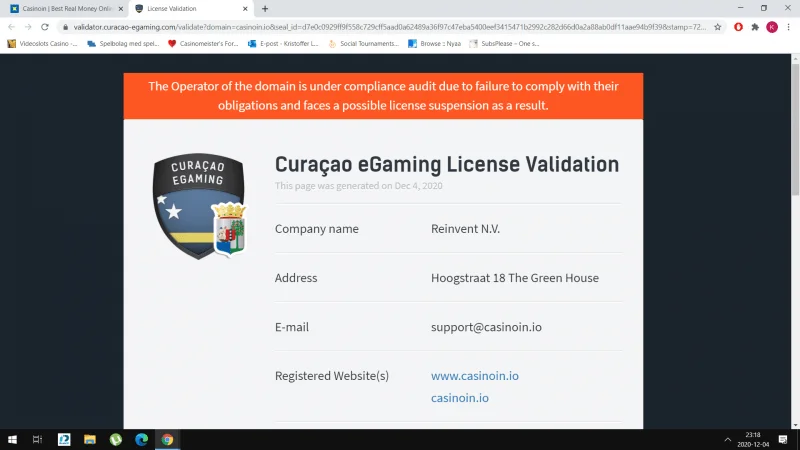Open Browse :: Nyaa bookmark
Viewport: 800px width, 450px height.
[435, 44]
